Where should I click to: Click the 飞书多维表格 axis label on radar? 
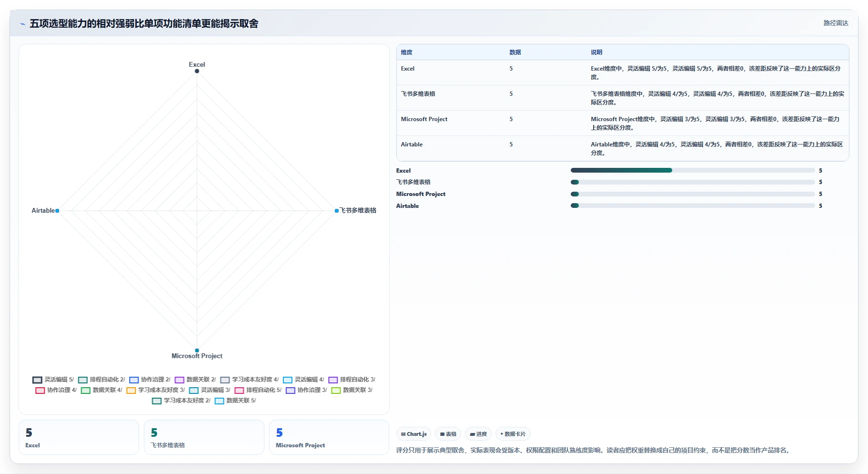[358, 210]
